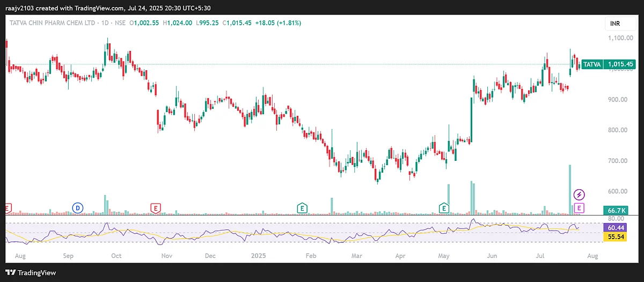
Task: Click the Sep label on time axis
Action: (x=68, y=257)
